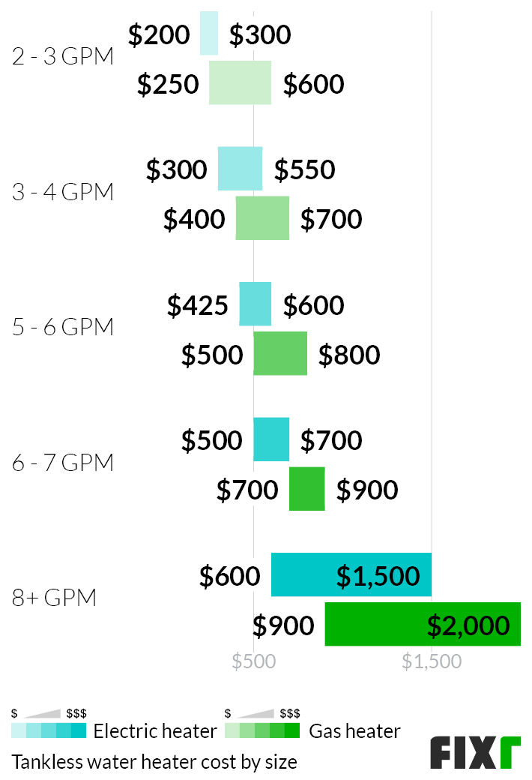Click the 5 - 6 GPM electric bar
The height and width of the screenshot is (780, 532).
(255, 304)
